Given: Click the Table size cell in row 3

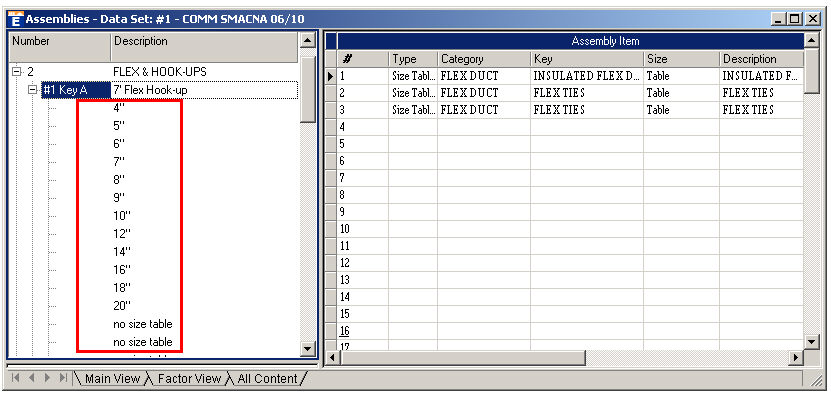Looking at the screenshot, I should 682,110.
